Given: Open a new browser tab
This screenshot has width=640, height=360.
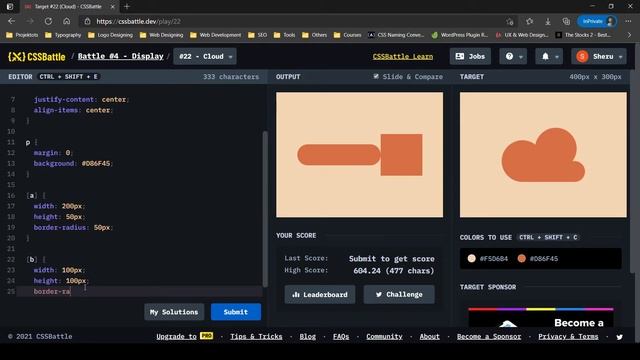Looking at the screenshot, I should point(127,7).
